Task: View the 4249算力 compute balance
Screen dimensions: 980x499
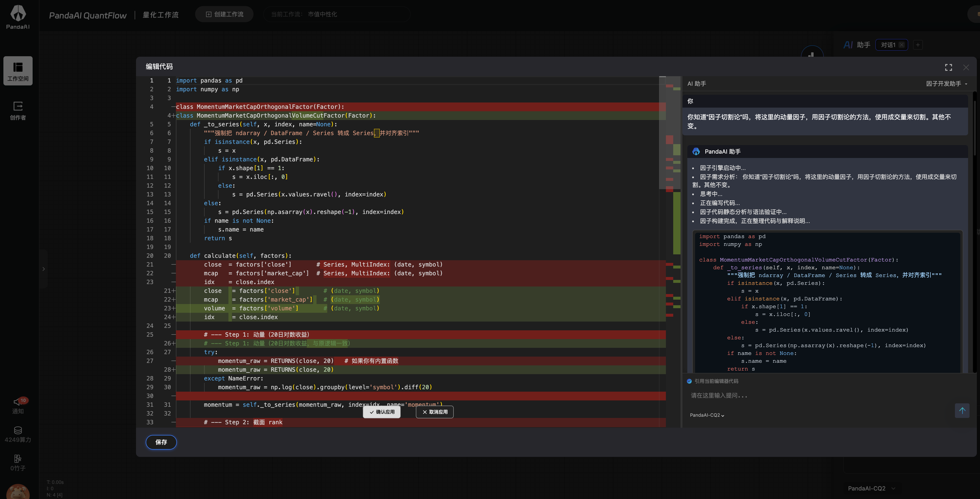Action: point(18,435)
